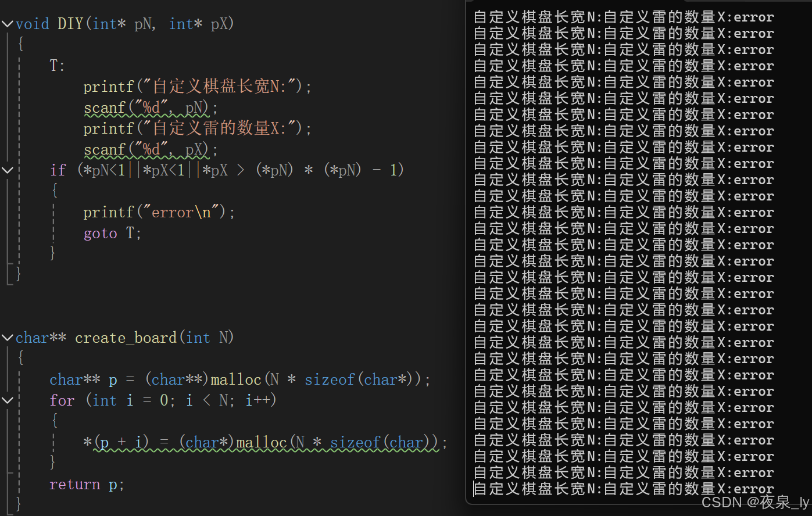Collapse the void DIY function fold chevron
This screenshot has height=516, width=812.
(x=7, y=24)
